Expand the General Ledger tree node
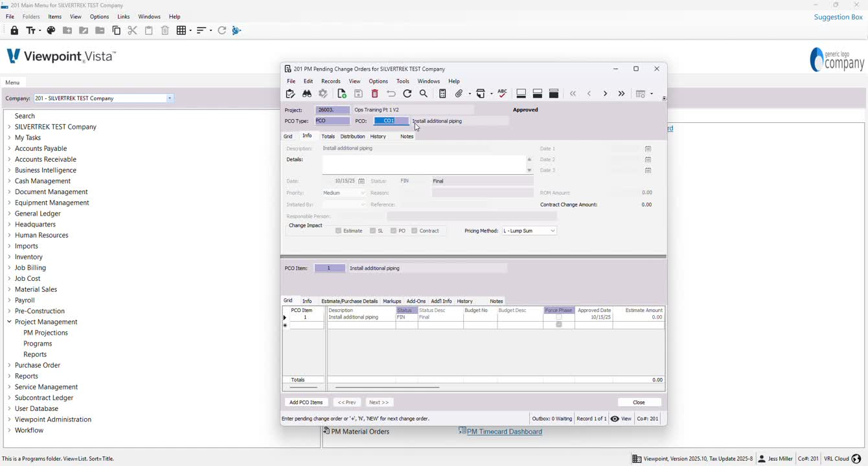The image size is (868, 466). (x=9, y=214)
